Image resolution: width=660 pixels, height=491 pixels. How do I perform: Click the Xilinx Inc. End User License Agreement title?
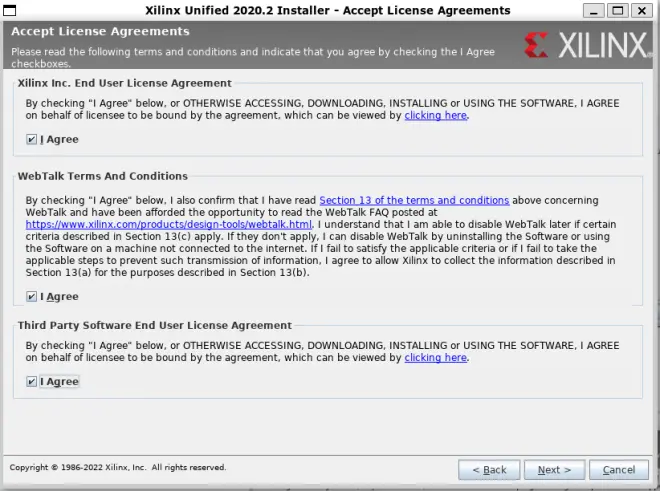point(125,83)
